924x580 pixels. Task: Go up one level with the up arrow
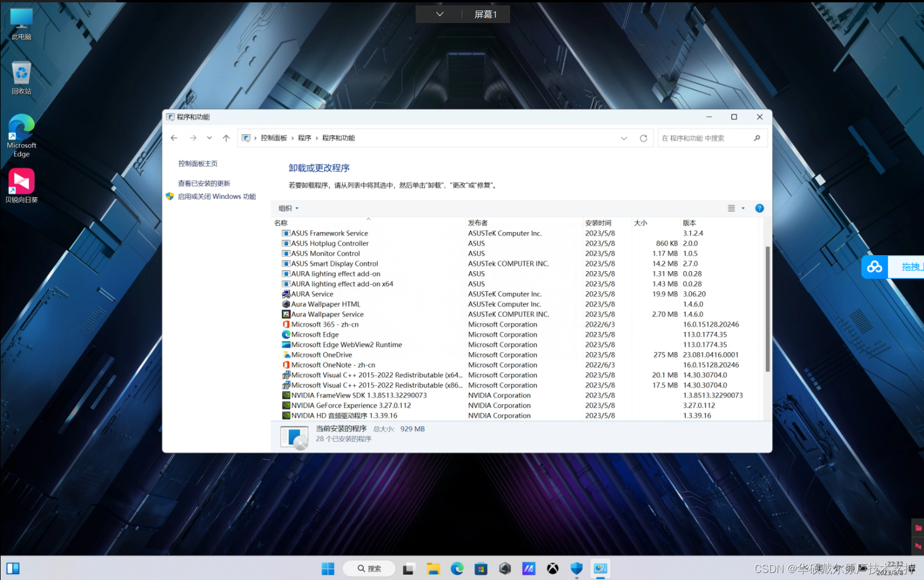[x=226, y=138]
